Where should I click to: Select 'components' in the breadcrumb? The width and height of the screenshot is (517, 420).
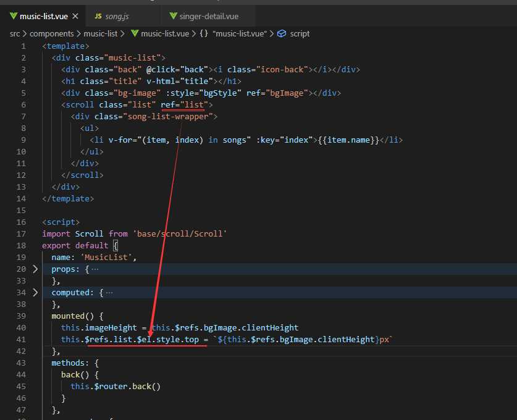tap(52, 33)
